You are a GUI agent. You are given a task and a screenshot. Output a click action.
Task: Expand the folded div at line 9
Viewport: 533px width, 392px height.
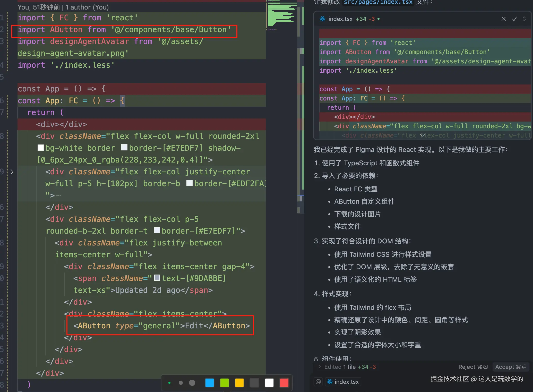pyautogui.click(x=12, y=172)
